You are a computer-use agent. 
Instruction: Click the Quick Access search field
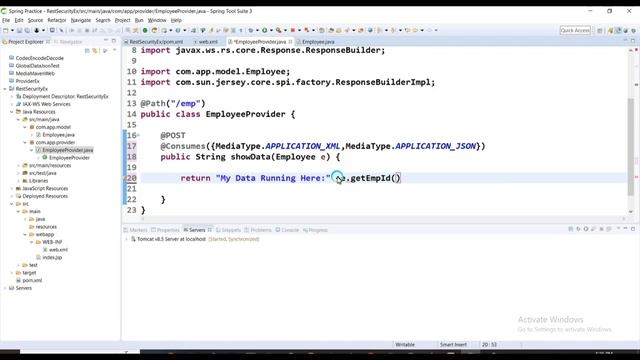575,30
